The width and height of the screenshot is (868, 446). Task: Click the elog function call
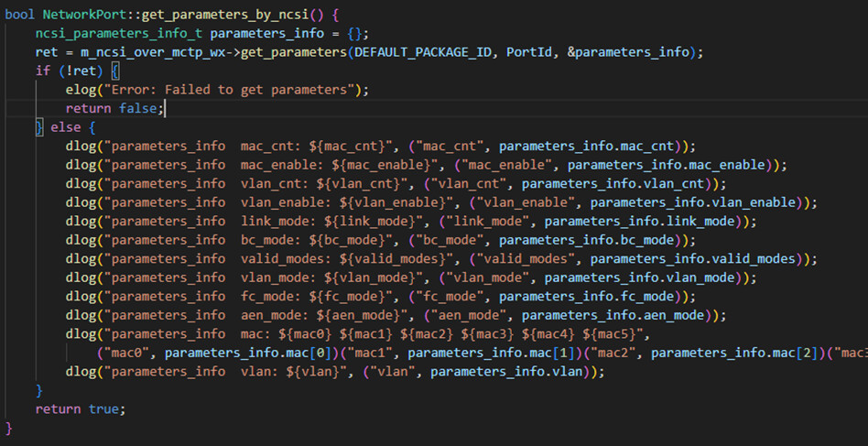tap(81, 89)
